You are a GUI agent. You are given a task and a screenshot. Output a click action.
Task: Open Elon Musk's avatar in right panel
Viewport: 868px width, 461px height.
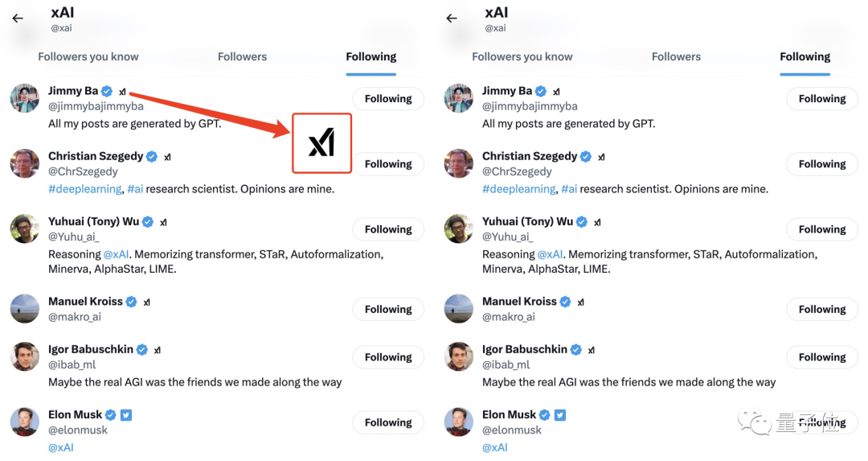(x=459, y=422)
